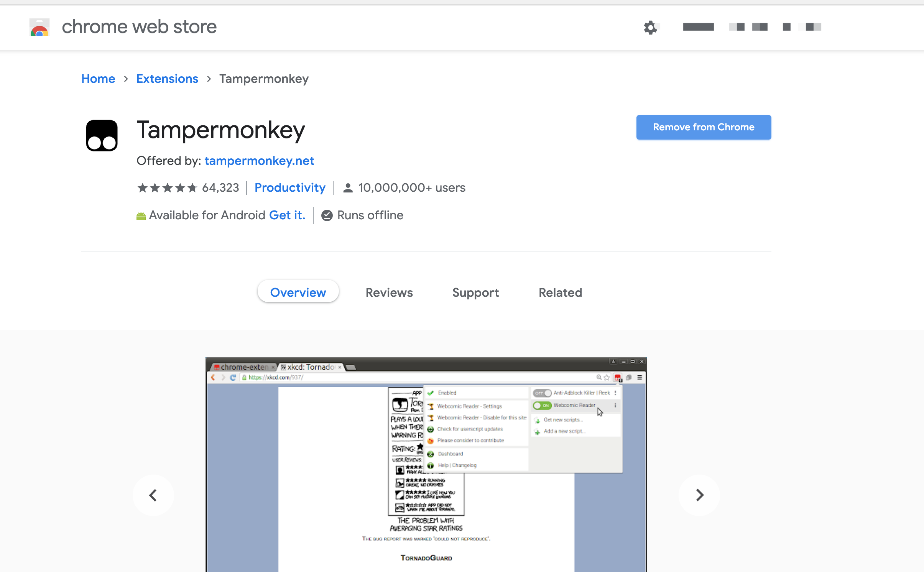This screenshot has width=924, height=572.
Task: Click Remove from Chrome button
Action: click(x=703, y=127)
